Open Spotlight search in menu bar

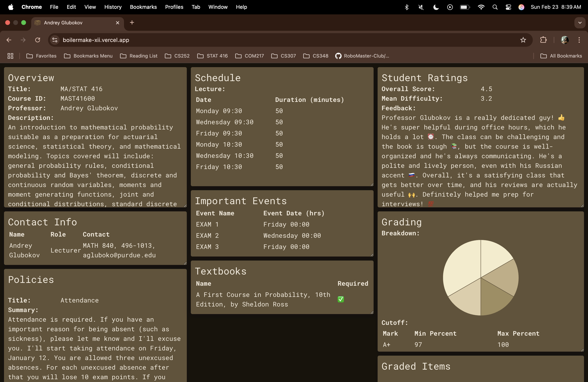pos(495,7)
